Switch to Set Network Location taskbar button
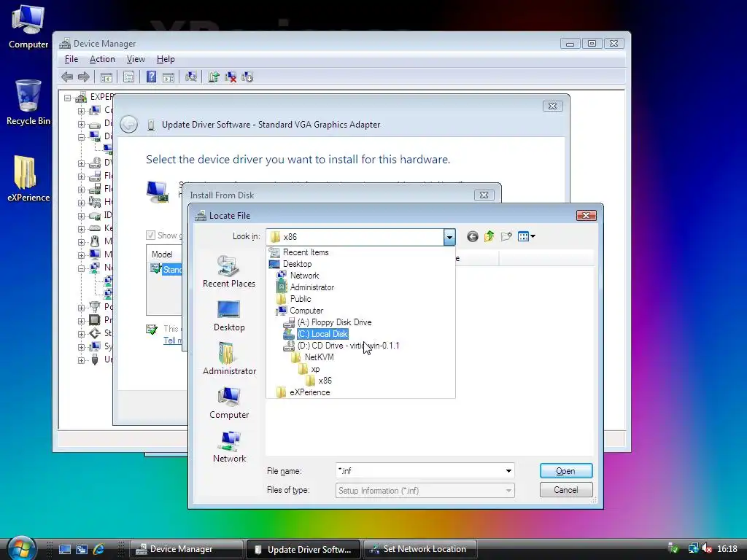 tap(420, 549)
